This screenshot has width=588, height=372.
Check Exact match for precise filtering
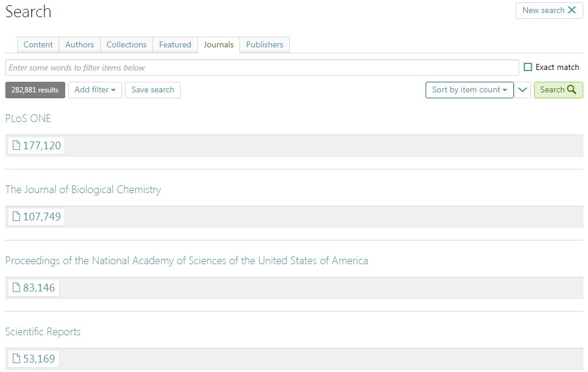pyautogui.click(x=528, y=67)
